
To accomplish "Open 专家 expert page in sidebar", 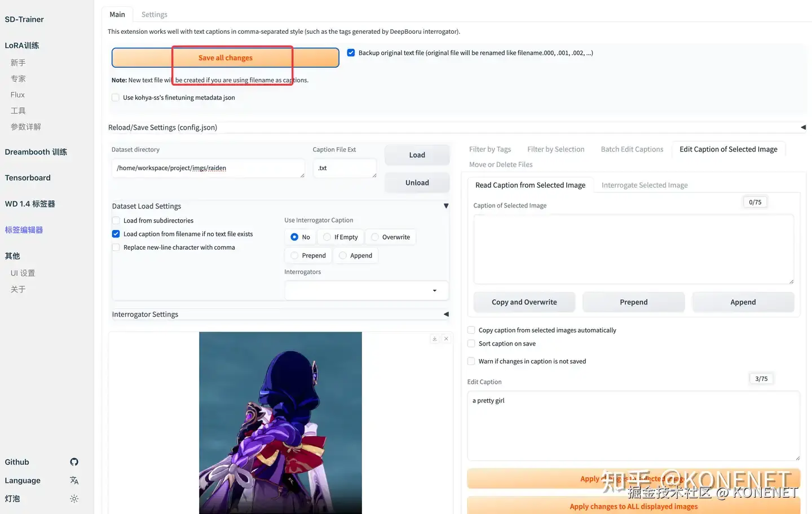I will 18,79.
